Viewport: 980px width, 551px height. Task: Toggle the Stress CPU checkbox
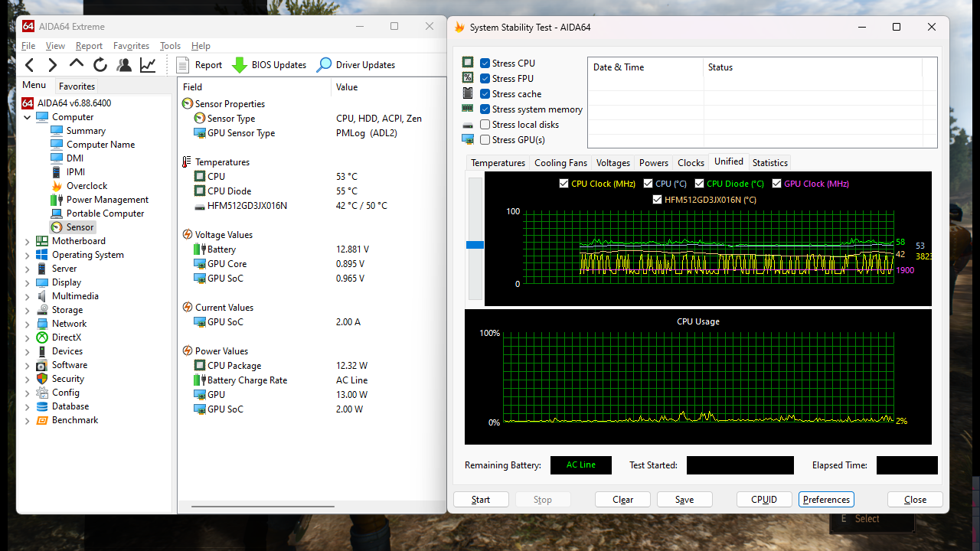(485, 64)
